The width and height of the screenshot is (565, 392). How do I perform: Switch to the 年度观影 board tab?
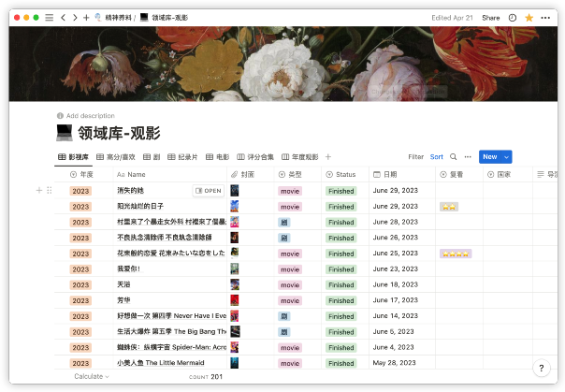pyautogui.click(x=299, y=157)
